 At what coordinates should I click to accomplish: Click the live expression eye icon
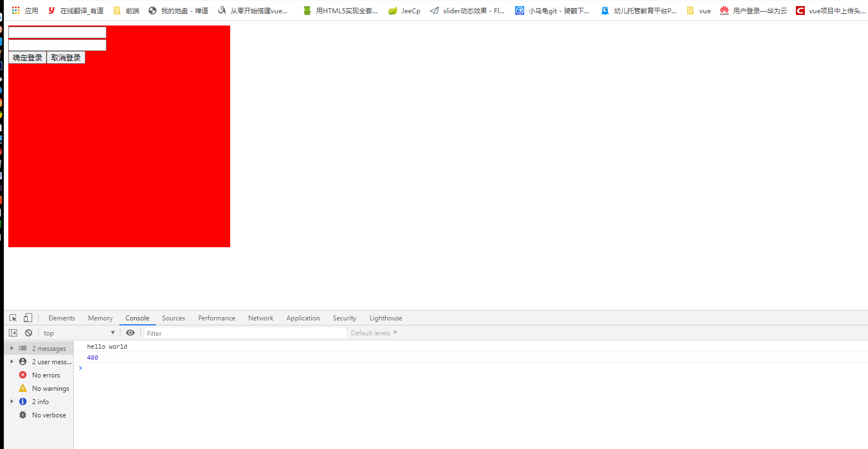click(130, 333)
